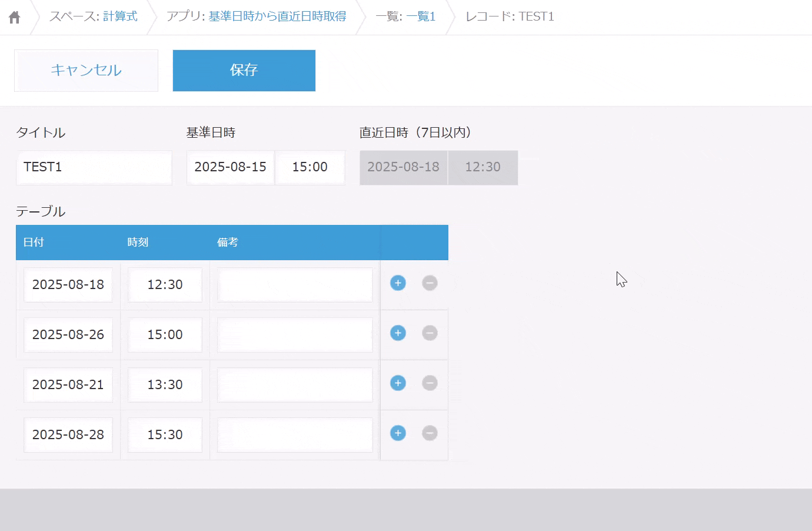This screenshot has width=812, height=531.
Task: Edit the 基準日時 date 2025-08-15
Action: (x=231, y=168)
